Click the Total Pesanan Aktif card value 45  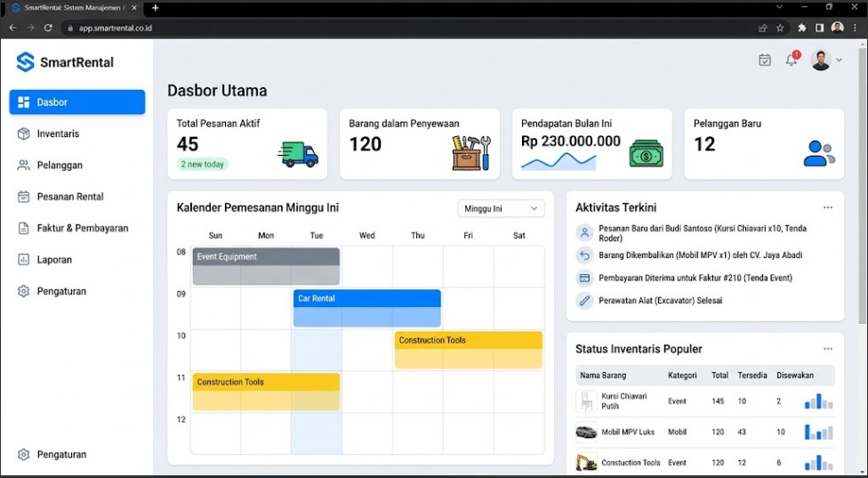tap(188, 144)
